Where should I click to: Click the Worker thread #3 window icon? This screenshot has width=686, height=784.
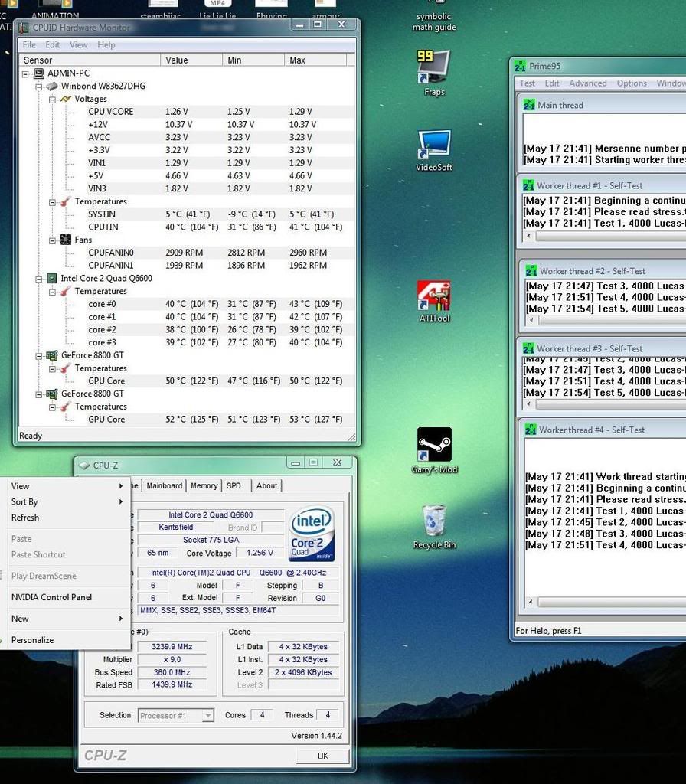(x=528, y=348)
